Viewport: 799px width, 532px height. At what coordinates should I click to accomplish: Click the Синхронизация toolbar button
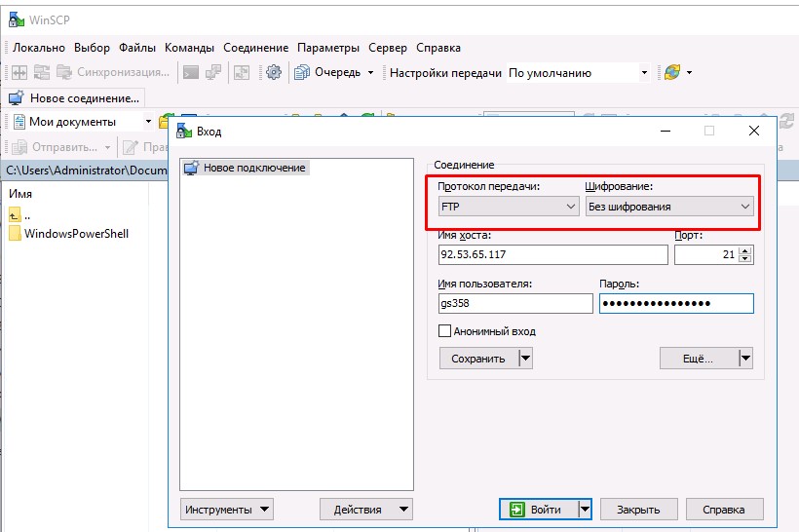tap(113, 72)
